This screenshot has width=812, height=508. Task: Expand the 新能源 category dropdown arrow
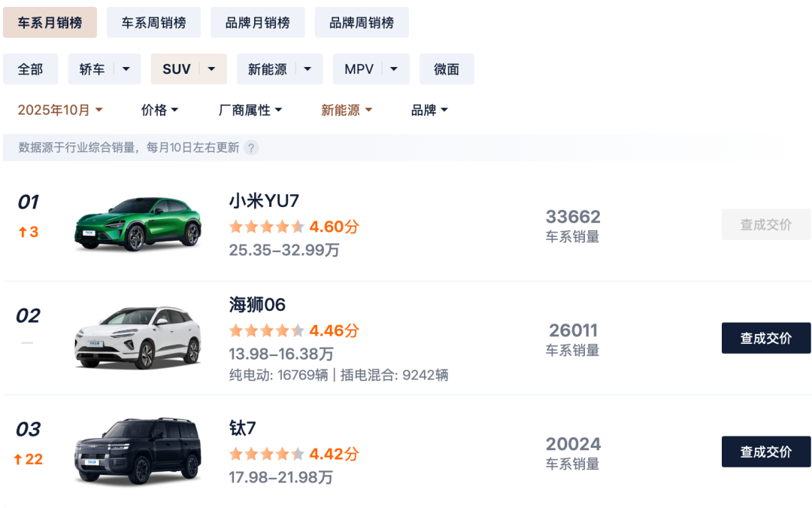tap(308, 69)
